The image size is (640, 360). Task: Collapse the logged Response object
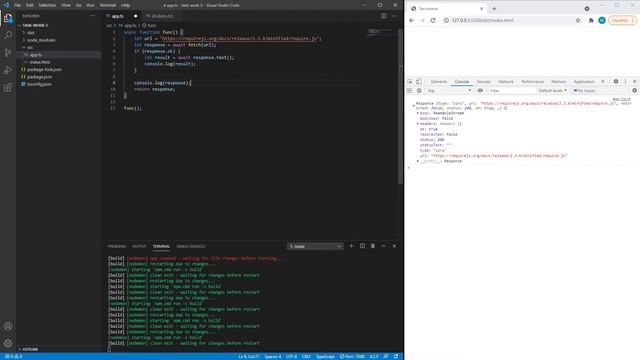(x=413, y=106)
